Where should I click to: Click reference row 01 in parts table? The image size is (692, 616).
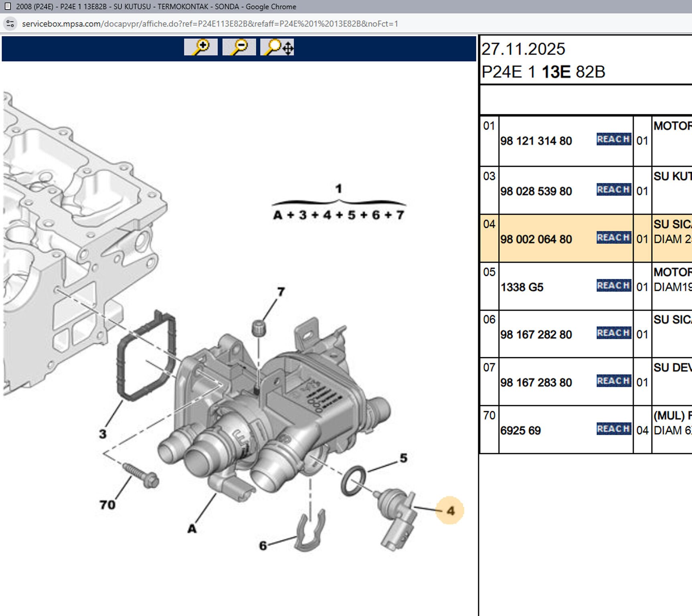point(489,126)
